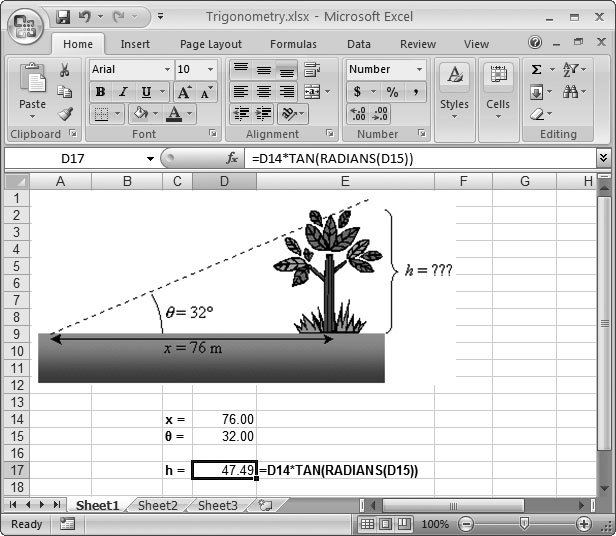Open the Sheet2 worksheet tab
This screenshot has height=536, width=616.
pyautogui.click(x=157, y=506)
